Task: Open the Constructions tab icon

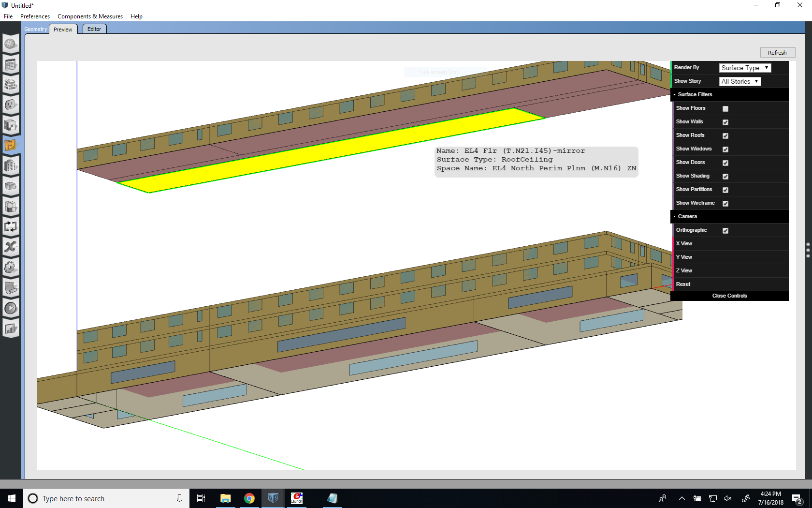Action: pyautogui.click(x=11, y=85)
